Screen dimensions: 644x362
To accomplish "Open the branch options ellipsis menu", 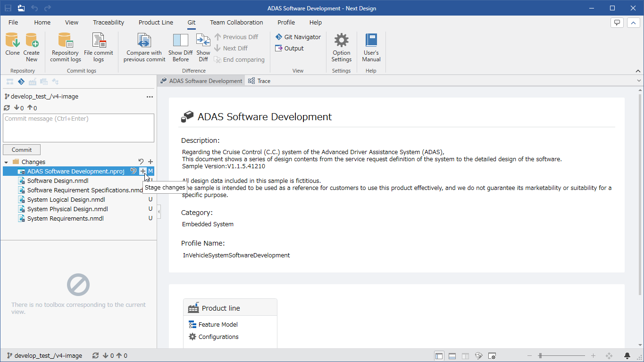I will point(150,97).
